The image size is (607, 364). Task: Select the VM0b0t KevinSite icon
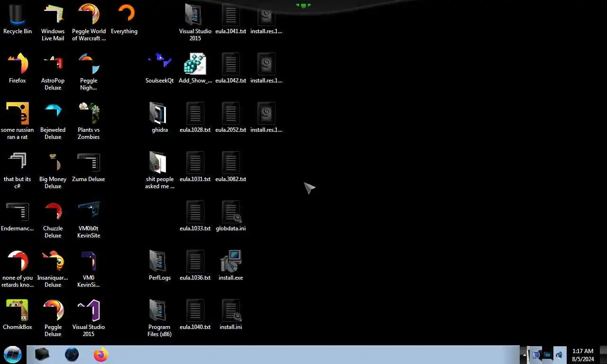89,219
